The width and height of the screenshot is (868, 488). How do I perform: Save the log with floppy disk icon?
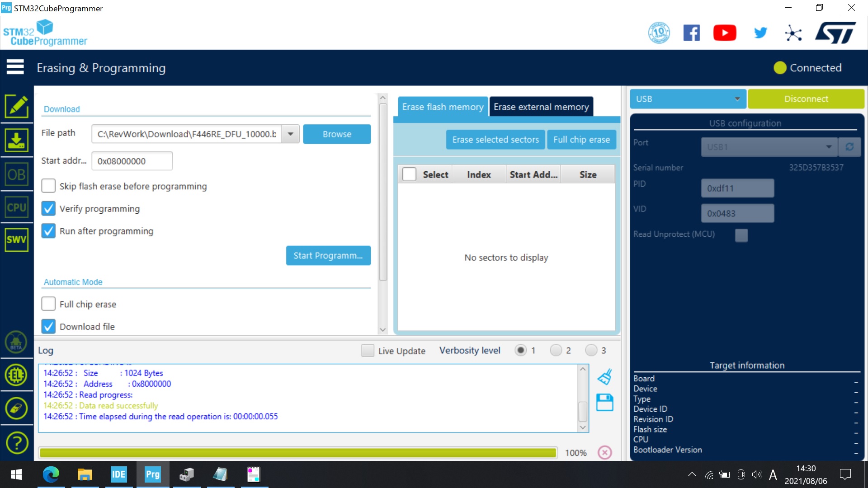[604, 402]
